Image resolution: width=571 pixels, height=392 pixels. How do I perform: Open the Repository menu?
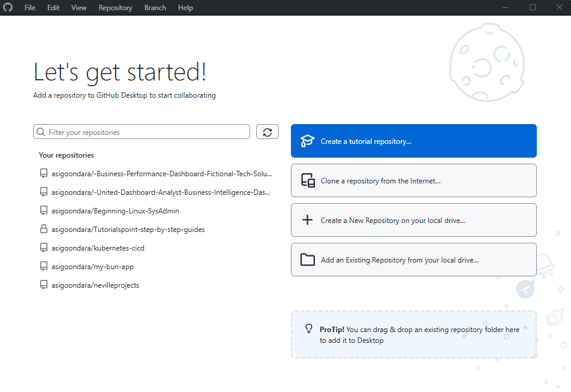coord(115,7)
